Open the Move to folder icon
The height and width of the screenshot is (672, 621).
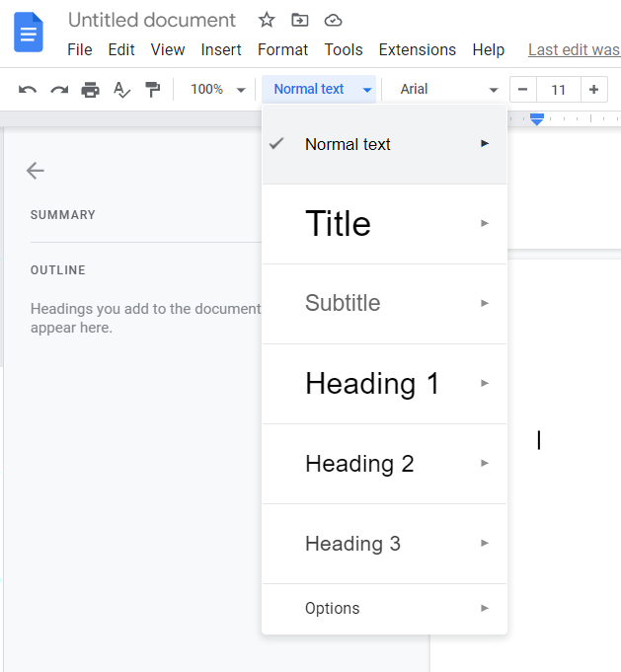[x=300, y=20]
